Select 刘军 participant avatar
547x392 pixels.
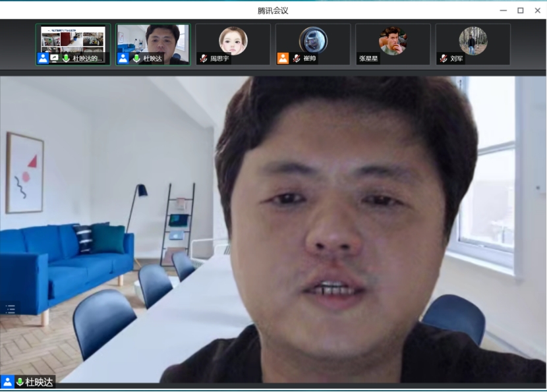point(473,40)
